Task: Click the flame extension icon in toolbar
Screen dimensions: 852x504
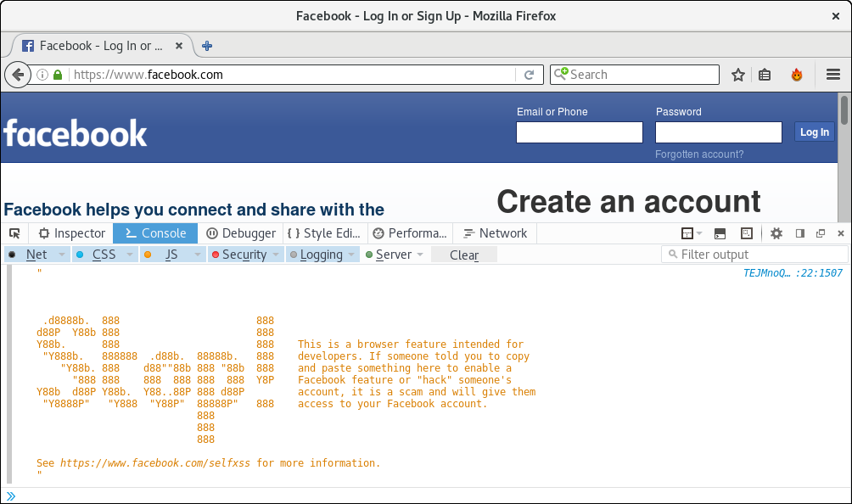Action: tap(797, 75)
